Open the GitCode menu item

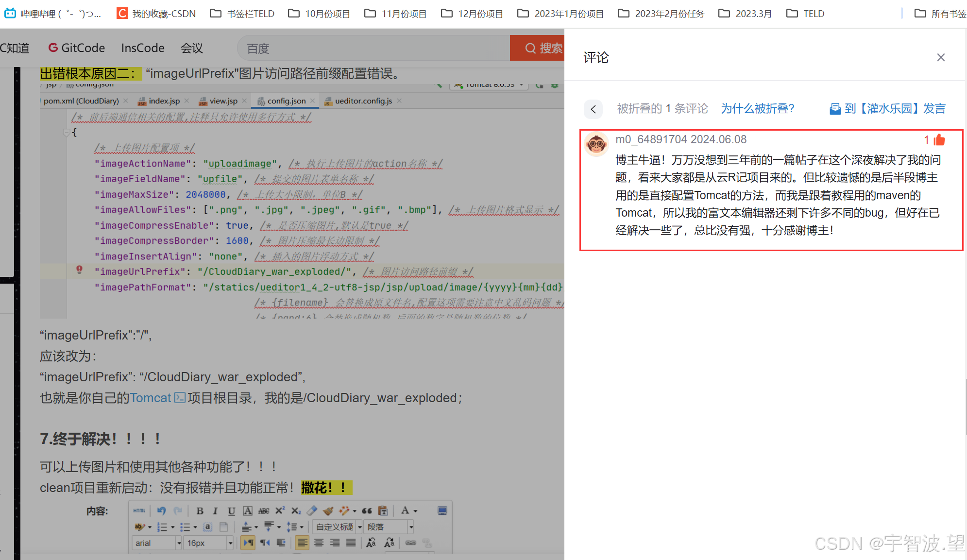tap(76, 48)
